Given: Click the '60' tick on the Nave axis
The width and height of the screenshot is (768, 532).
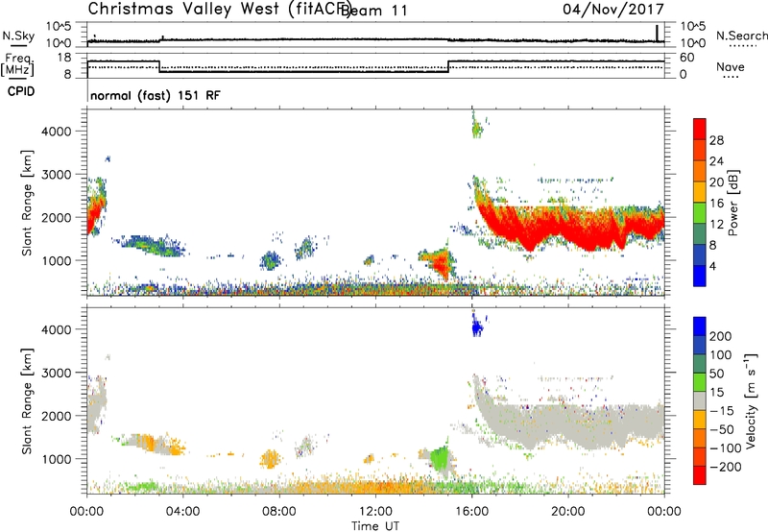Looking at the screenshot, I should coord(687,58).
